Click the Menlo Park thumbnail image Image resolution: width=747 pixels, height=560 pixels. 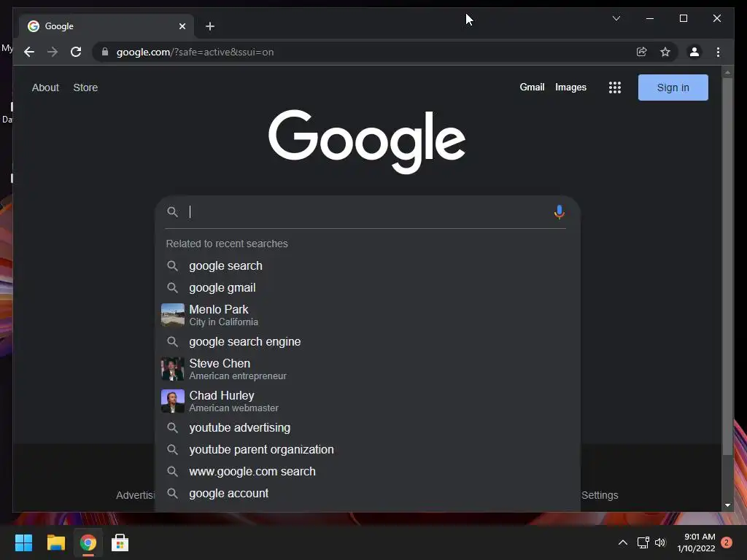tap(172, 315)
